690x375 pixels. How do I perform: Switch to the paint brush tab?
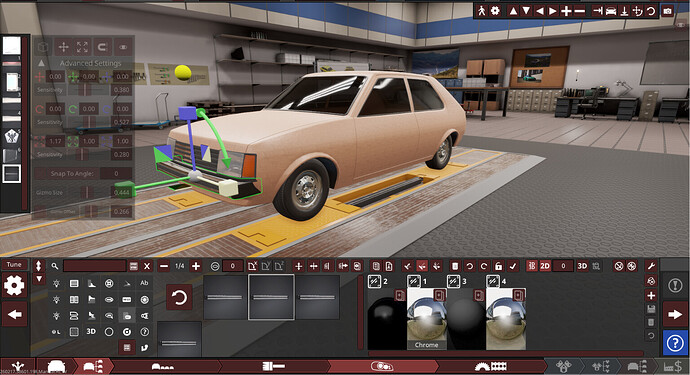coord(273,366)
